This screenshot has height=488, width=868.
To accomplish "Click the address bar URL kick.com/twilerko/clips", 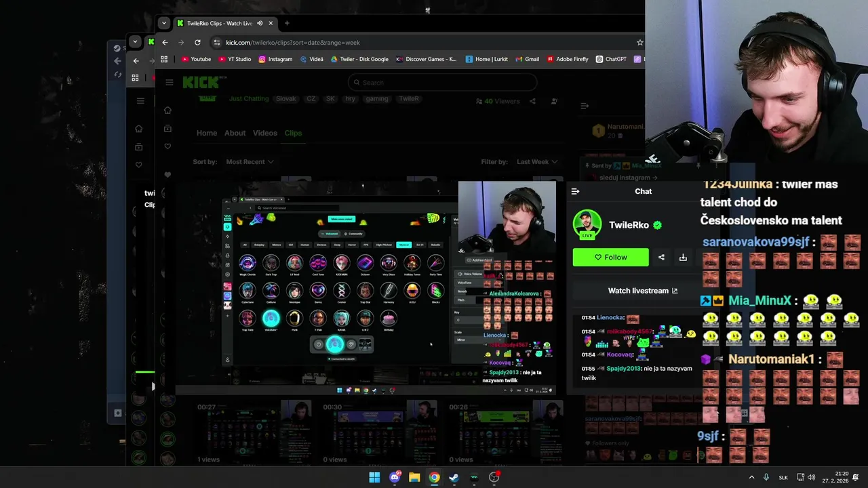I will click(292, 43).
